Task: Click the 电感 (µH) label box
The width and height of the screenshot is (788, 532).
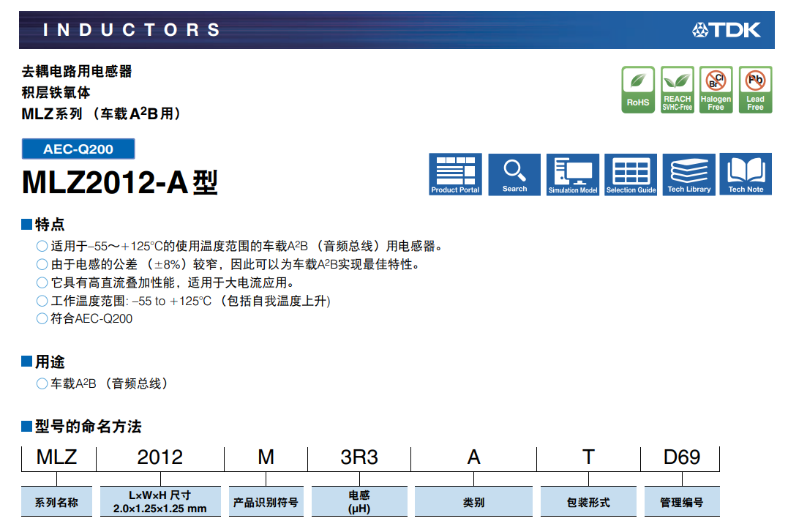Action: tap(359, 501)
